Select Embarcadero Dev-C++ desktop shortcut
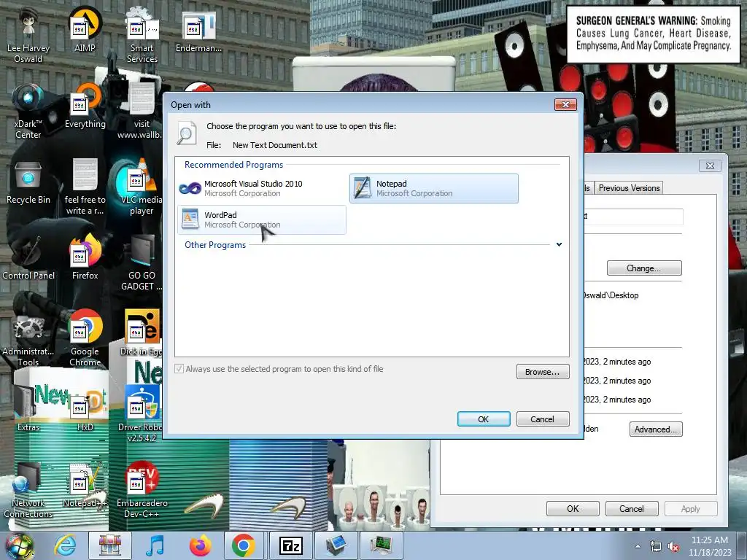Screen dimensions: 747x560 tap(142, 491)
